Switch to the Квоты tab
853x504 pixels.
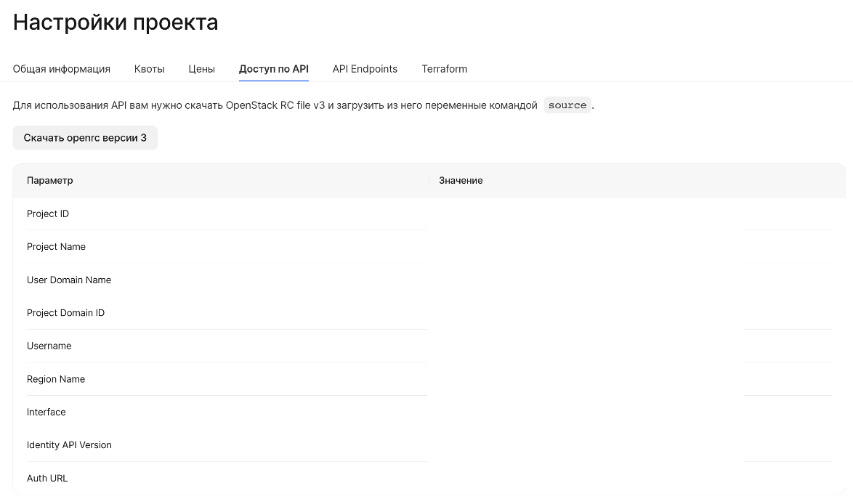[x=149, y=69]
